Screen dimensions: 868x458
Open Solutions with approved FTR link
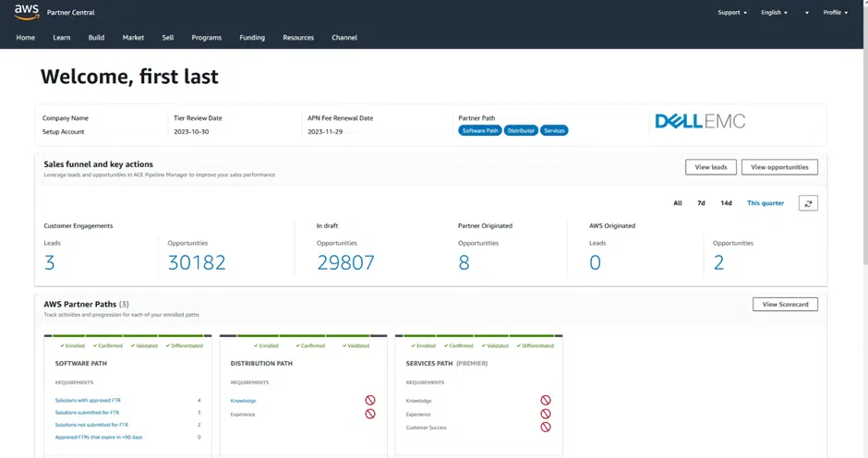[x=88, y=401]
